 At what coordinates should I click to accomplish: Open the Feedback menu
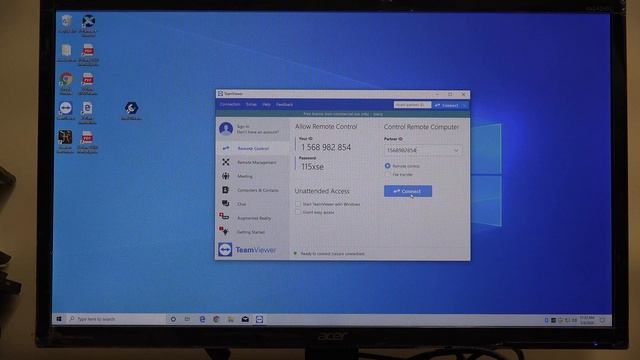[x=284, y=104]
